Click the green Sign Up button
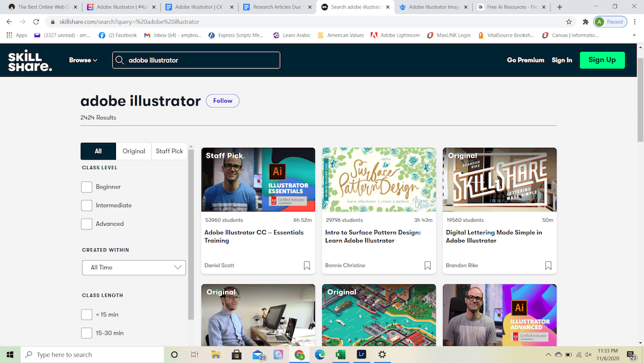Viewport: 644px width, 363px height. click(x=602, y=60)
